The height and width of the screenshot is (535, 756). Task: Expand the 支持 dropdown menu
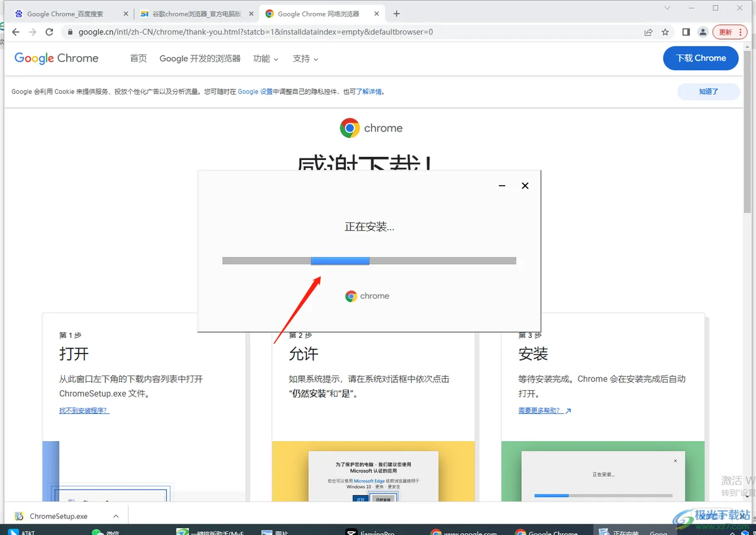tap(306, 58)
